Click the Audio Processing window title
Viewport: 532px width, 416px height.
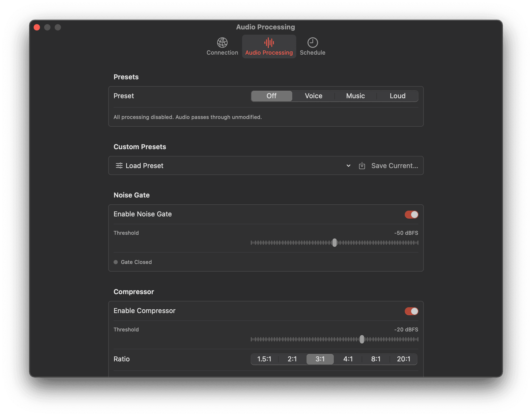(x=265, y=27)
